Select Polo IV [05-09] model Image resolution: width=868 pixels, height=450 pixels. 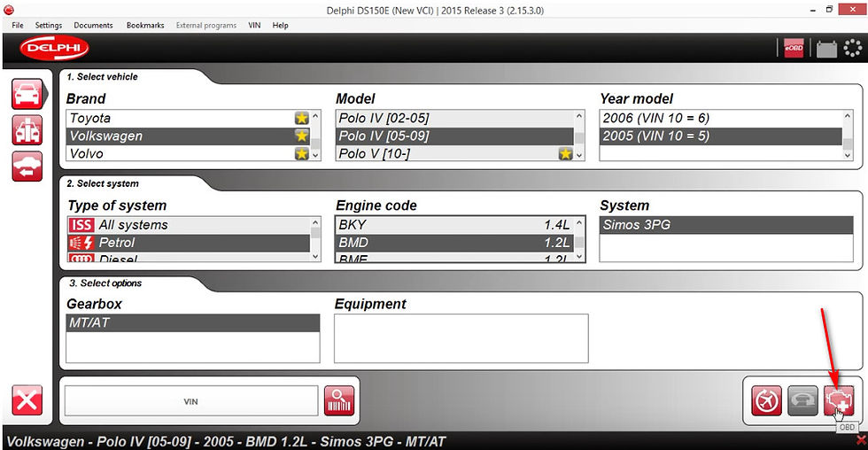[x=454, y=136]
